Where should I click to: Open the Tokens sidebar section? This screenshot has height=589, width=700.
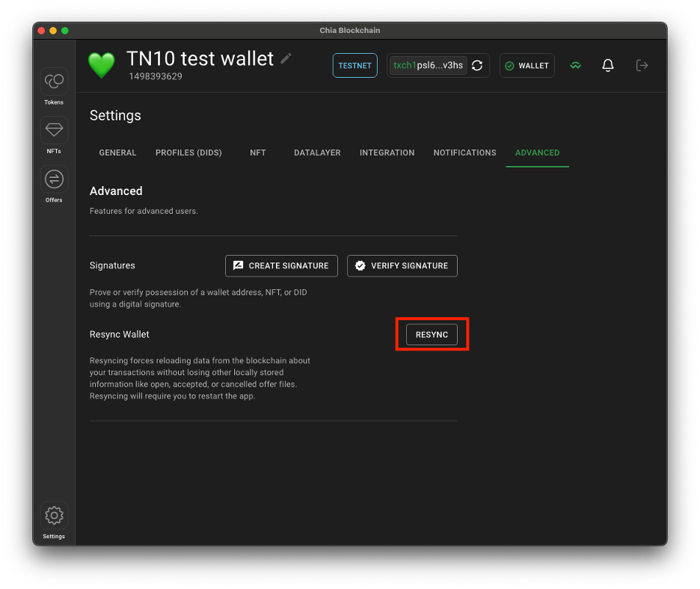(54, 87)
